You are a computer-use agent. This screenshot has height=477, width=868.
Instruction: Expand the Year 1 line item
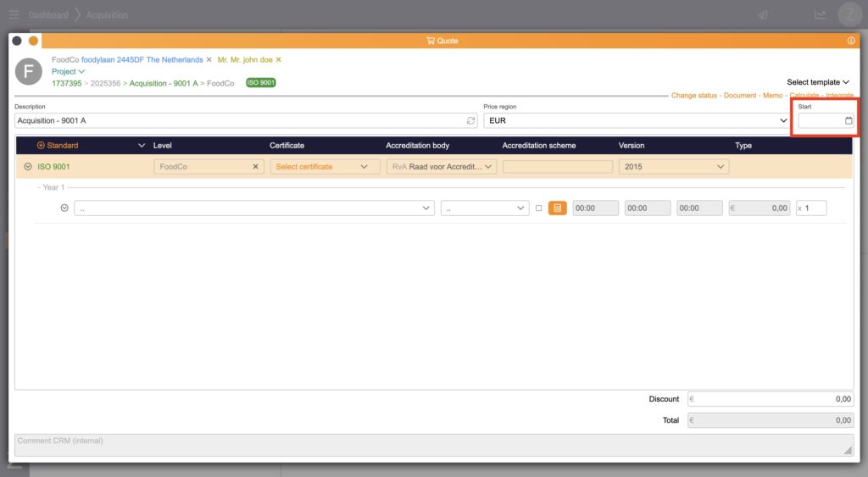64,208
